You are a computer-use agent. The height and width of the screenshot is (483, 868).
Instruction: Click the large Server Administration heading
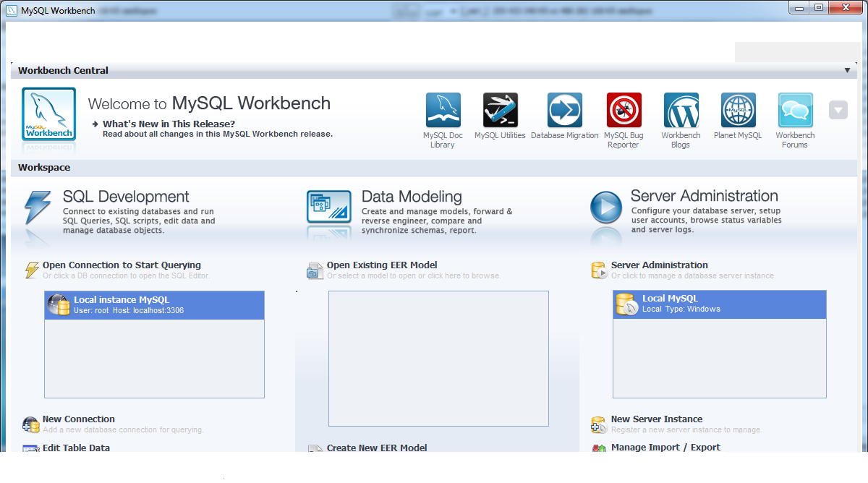coord(705,196)
